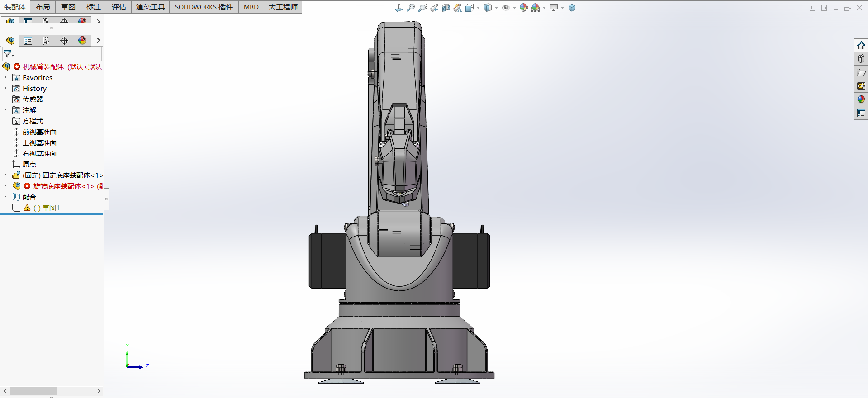Select the 传感器 sensors item
The width and height of the screenshot is (868, 398).
click(33, 99)
